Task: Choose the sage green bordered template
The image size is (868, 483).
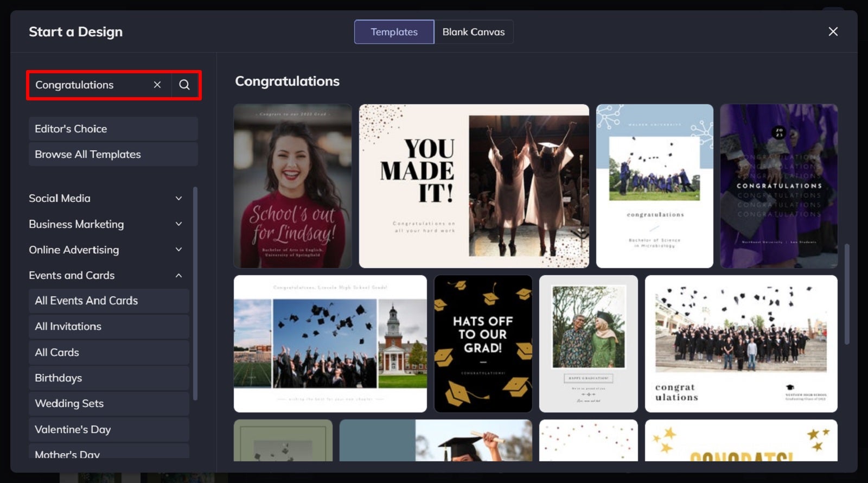Action: (x=283, y=440)
